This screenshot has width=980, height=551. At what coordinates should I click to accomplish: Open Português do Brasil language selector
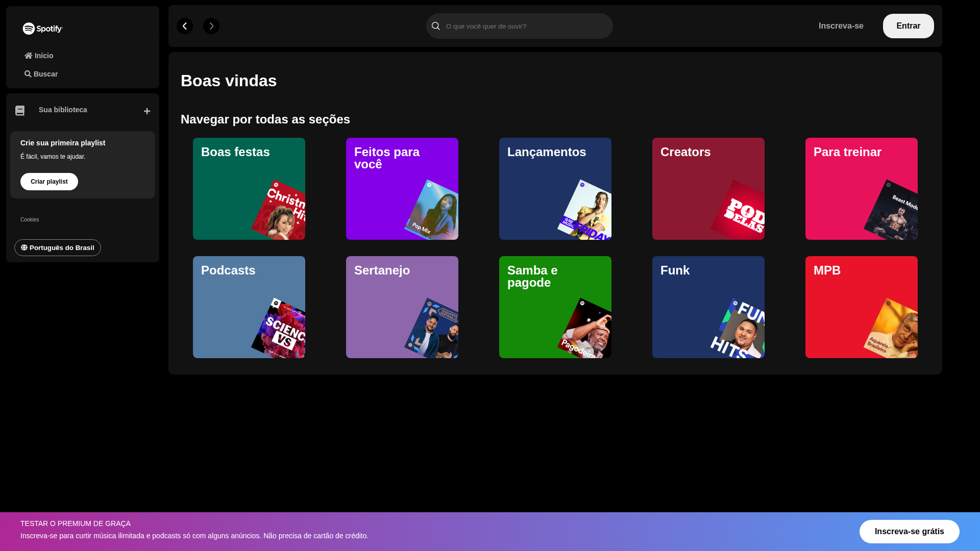click(x=58, y=248)
